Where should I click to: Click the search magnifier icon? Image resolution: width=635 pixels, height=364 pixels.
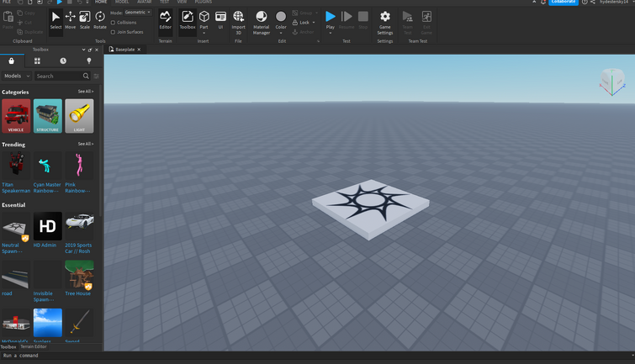(x=86, y=76)
